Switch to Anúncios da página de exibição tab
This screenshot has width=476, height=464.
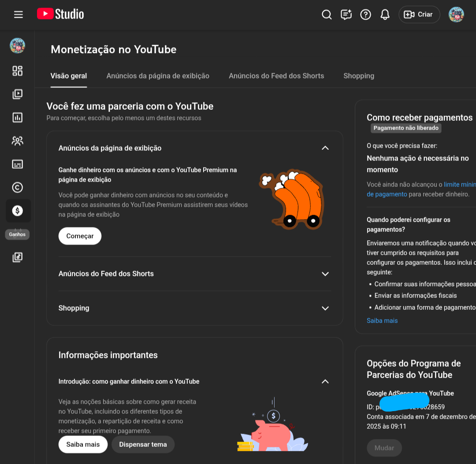(158, 76)
